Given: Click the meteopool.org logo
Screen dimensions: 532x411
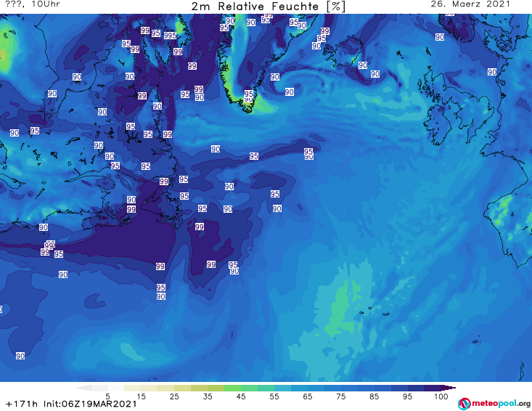Looking at the screenshot, I should click(x=494, y=404).
